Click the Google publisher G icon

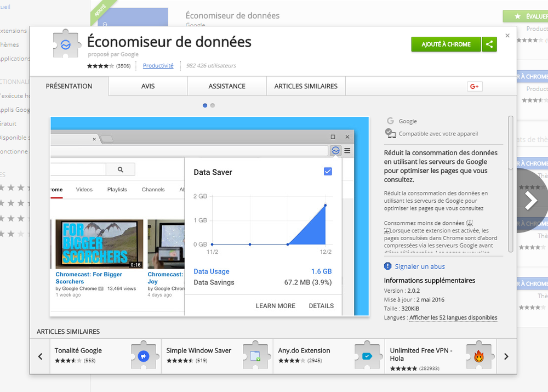pyautogui.click(x=390, y=121)
